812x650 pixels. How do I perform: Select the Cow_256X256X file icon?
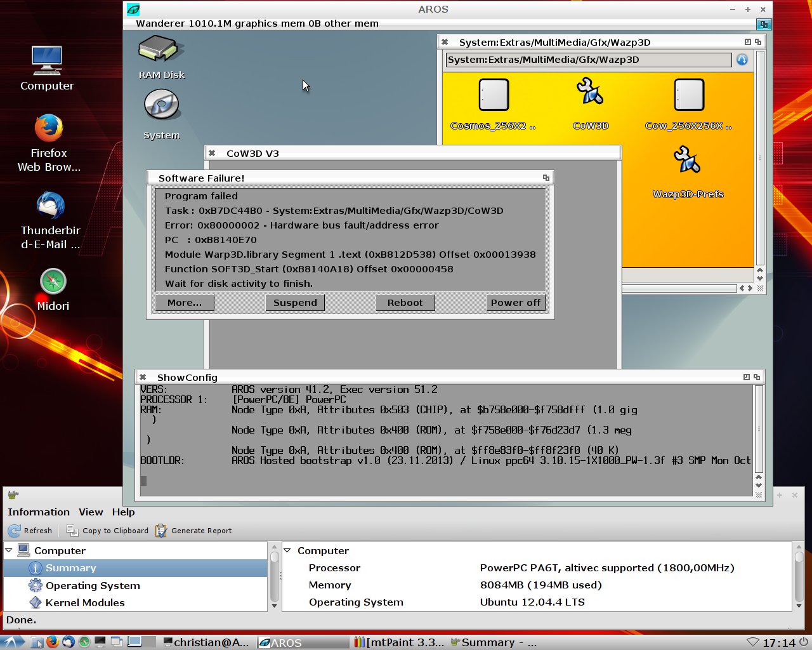(688, 95)
